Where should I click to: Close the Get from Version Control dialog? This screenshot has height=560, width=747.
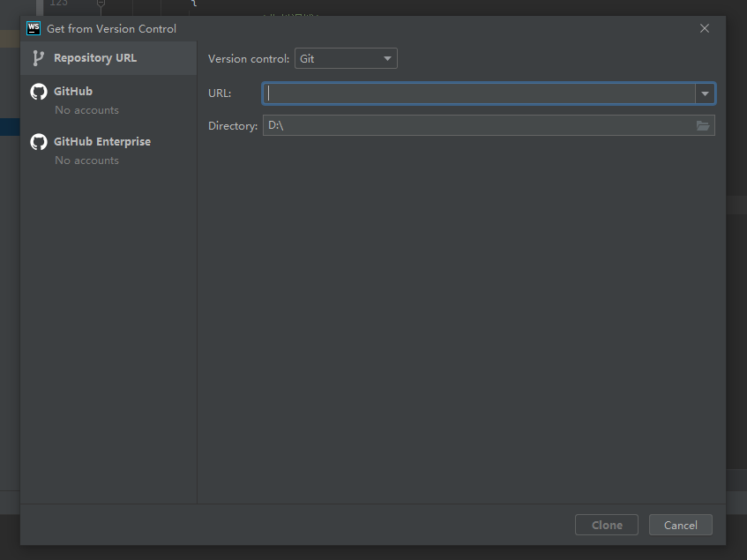[704, 28]
